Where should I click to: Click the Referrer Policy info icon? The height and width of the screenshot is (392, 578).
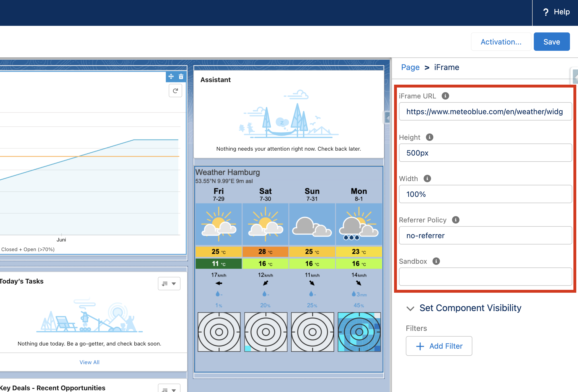pos(455,220)
